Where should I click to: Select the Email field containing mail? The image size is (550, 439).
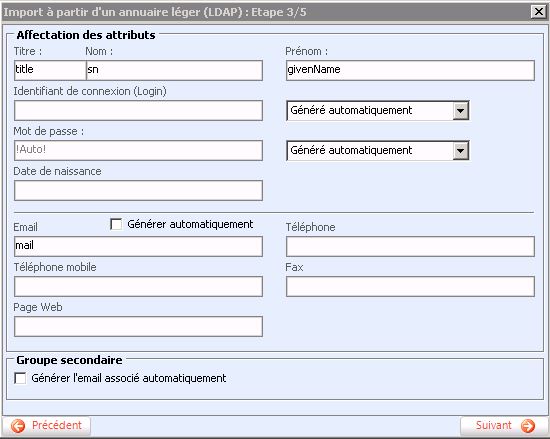138,246
